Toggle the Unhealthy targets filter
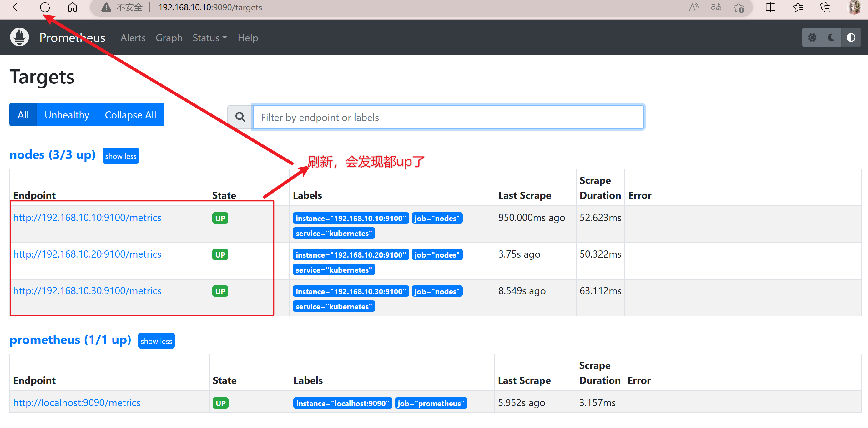Viewport: 868px width, 428px height. tap(67, 115)
